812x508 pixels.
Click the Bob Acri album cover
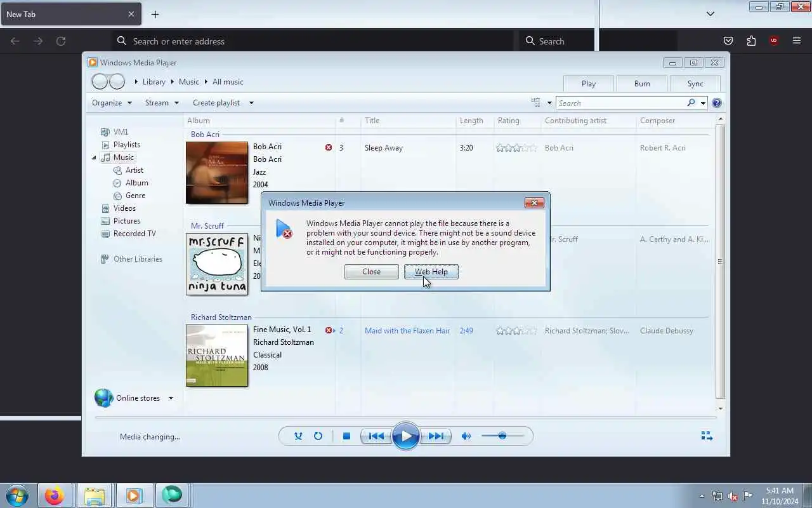[x=217, y=173]
